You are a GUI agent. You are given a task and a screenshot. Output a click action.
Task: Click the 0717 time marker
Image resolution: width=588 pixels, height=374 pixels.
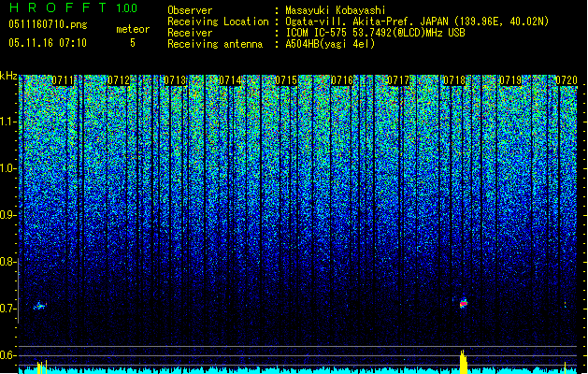[x=398, y=80]
